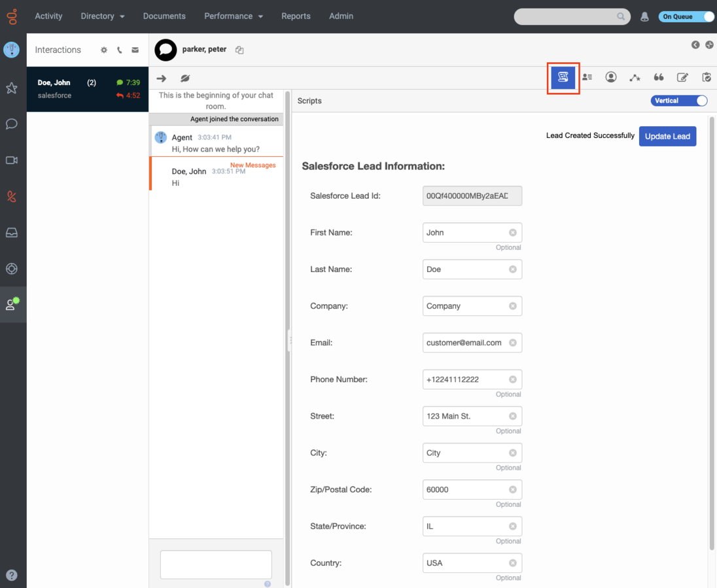Click the Email input field
Screen dimensions: 717x588
click(472, 343)
